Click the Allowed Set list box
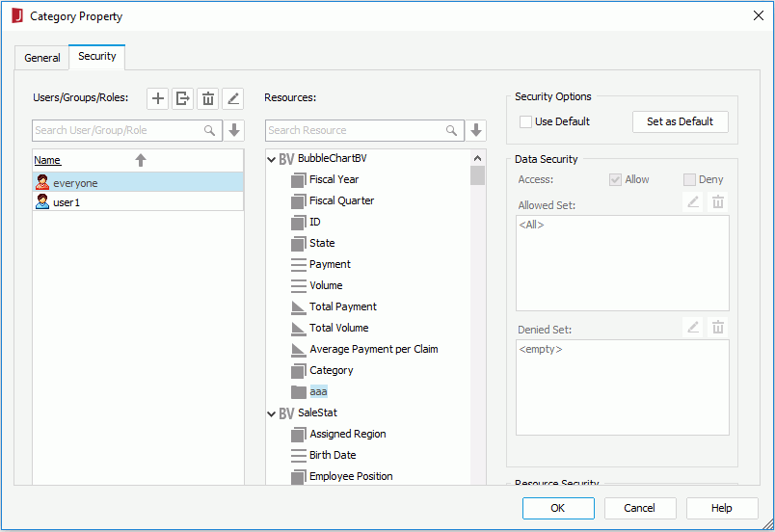Viewport: 775px width, 532px height. click(x=623, y=263)
